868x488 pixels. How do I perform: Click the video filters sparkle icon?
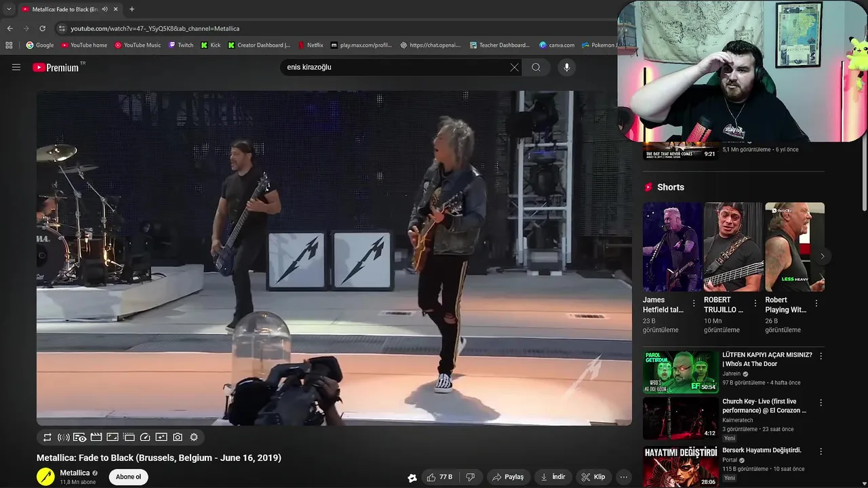(x=161, y=438)
